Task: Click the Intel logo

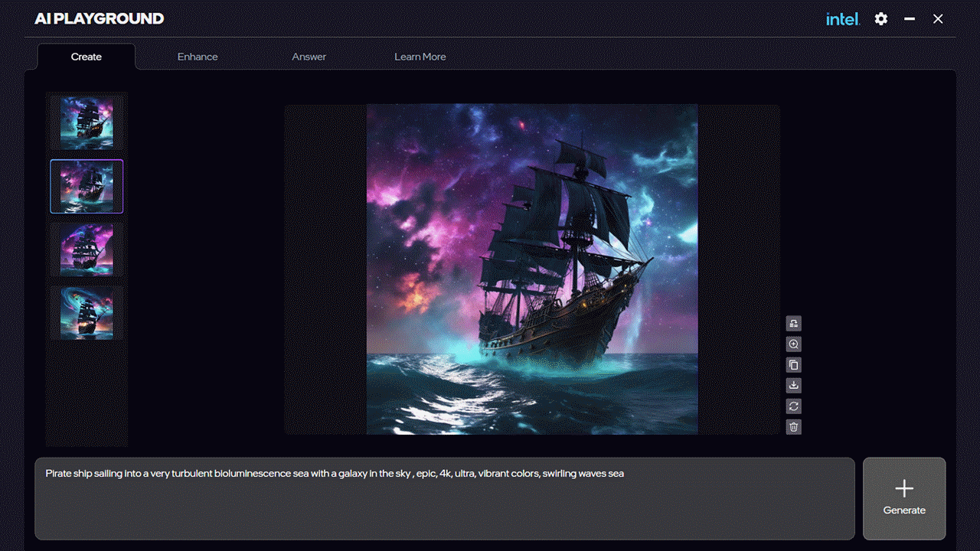Action: [843, 19]
